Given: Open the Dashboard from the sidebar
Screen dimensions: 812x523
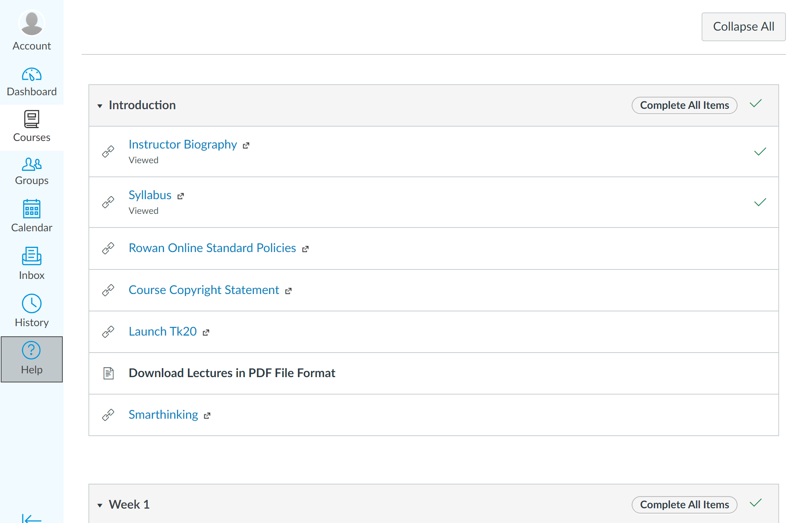Looking at the screenshot, I should pos(31,81).
